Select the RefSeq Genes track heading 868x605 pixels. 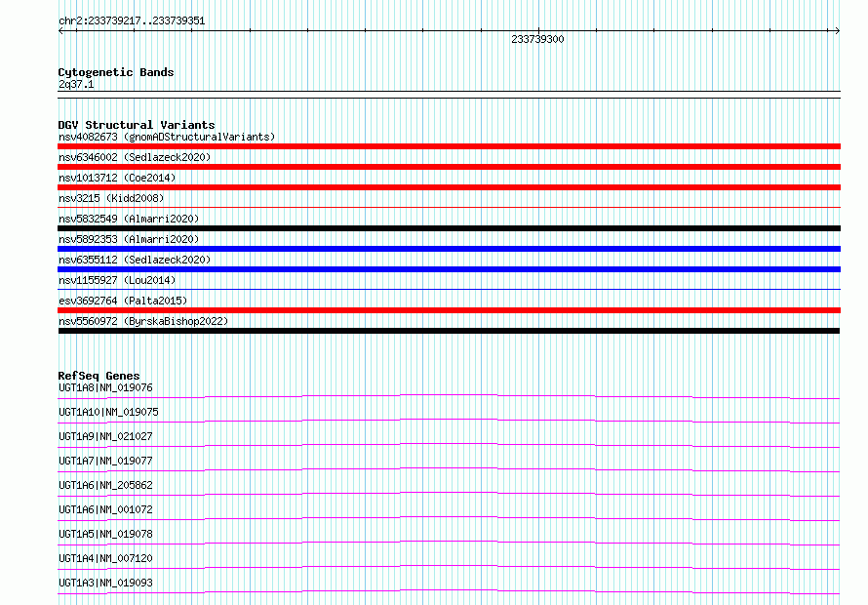point(99,376)
